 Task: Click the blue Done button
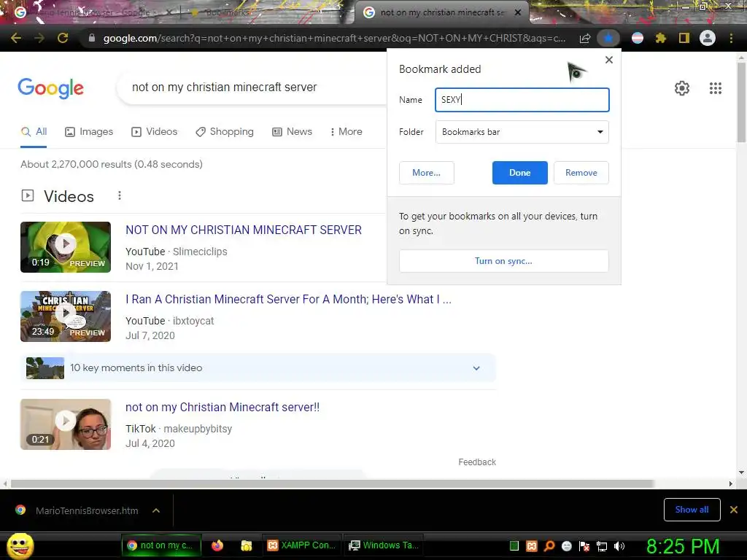pos(519,173)
